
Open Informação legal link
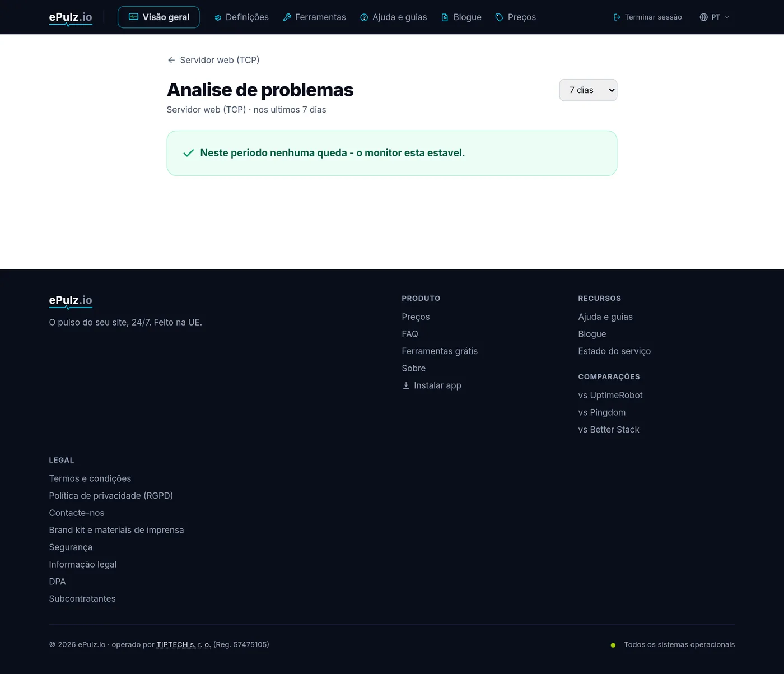(83, 565)
